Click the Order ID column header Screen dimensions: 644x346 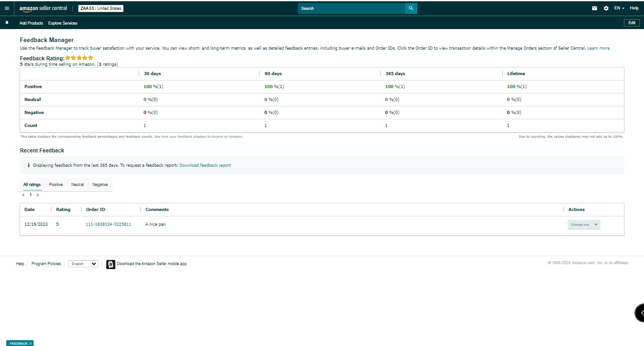(x=96, y=209)
